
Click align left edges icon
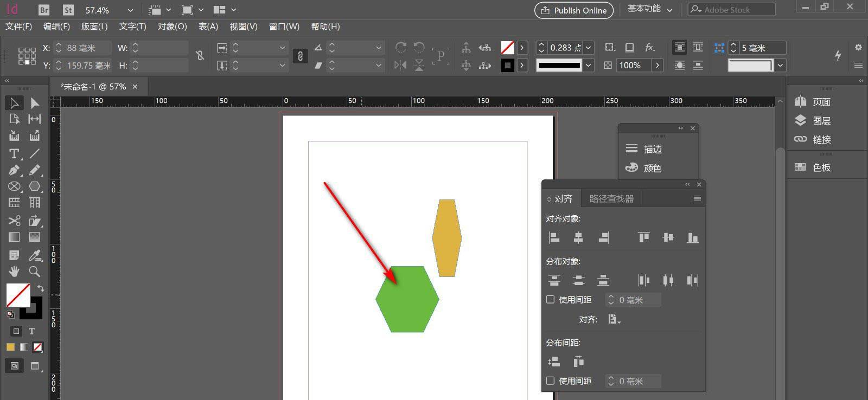click(554, 237)
